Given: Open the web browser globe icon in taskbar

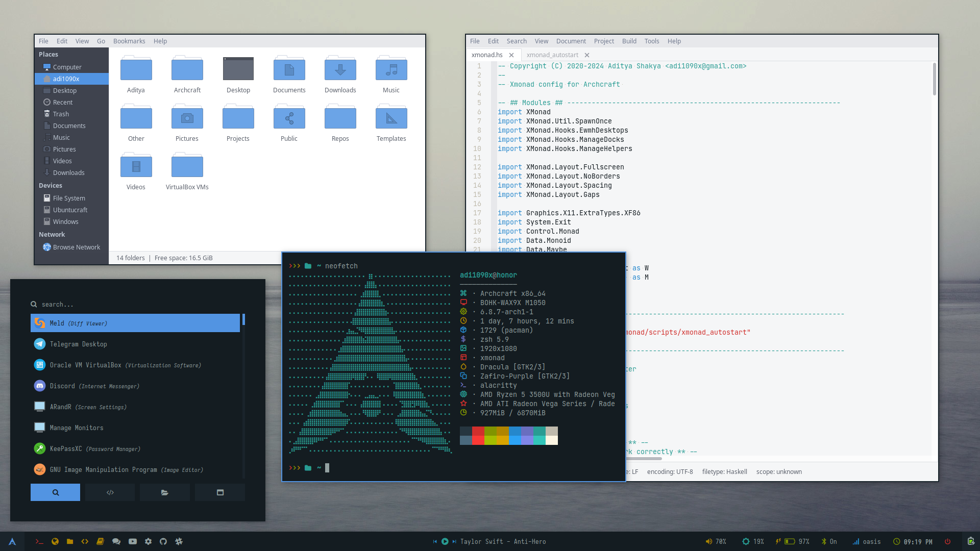Looking at the screenshot, I should click(x=55, y=541).
